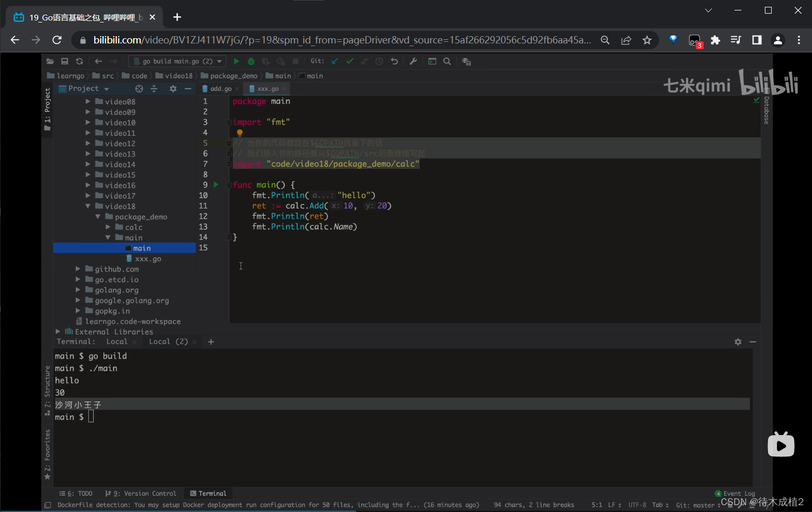Open the Event Log

pyautogui.click(x=735, y=494)
